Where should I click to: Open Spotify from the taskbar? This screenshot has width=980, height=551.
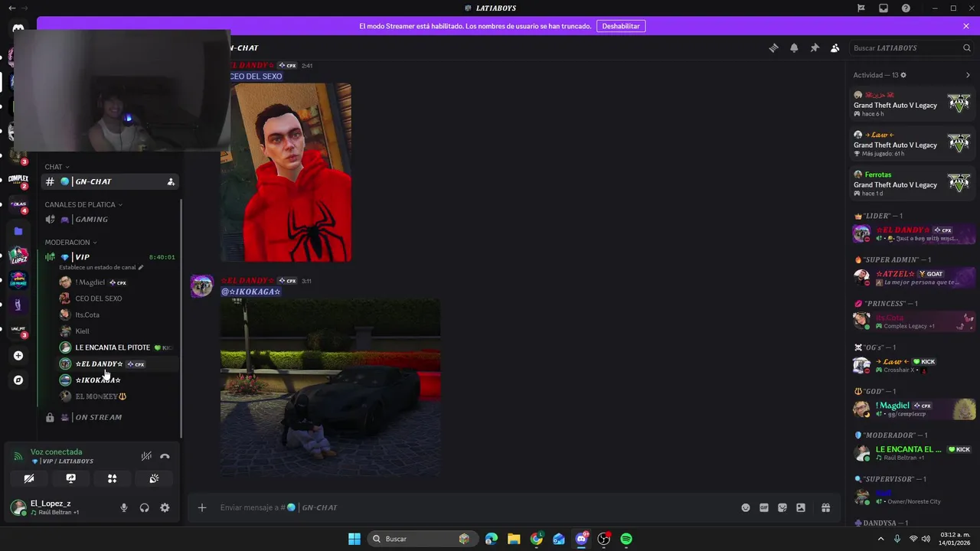pyautogui.click(x=626, y=539)
